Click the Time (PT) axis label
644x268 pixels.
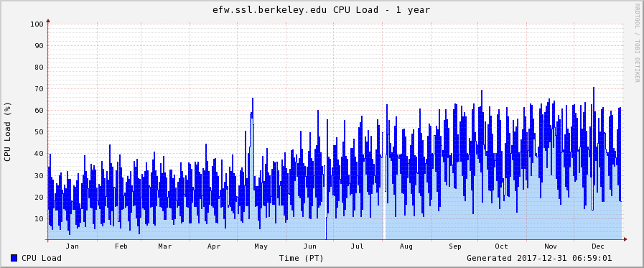coord(302,259)
